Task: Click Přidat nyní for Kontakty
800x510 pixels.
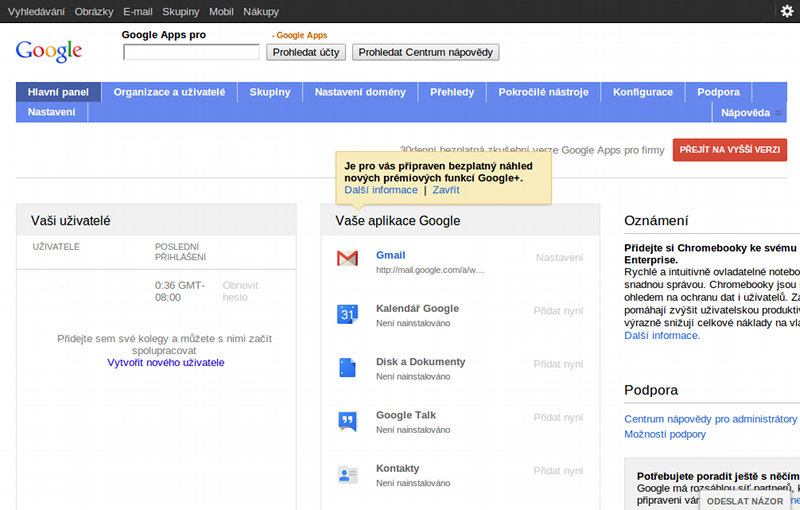Action: (558, 471)
